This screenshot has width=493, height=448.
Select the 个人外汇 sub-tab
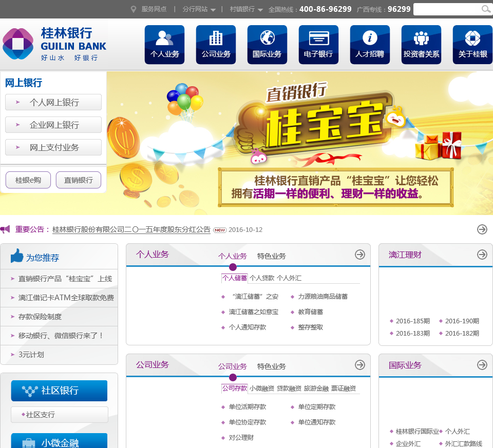click(x=289, y=278)
